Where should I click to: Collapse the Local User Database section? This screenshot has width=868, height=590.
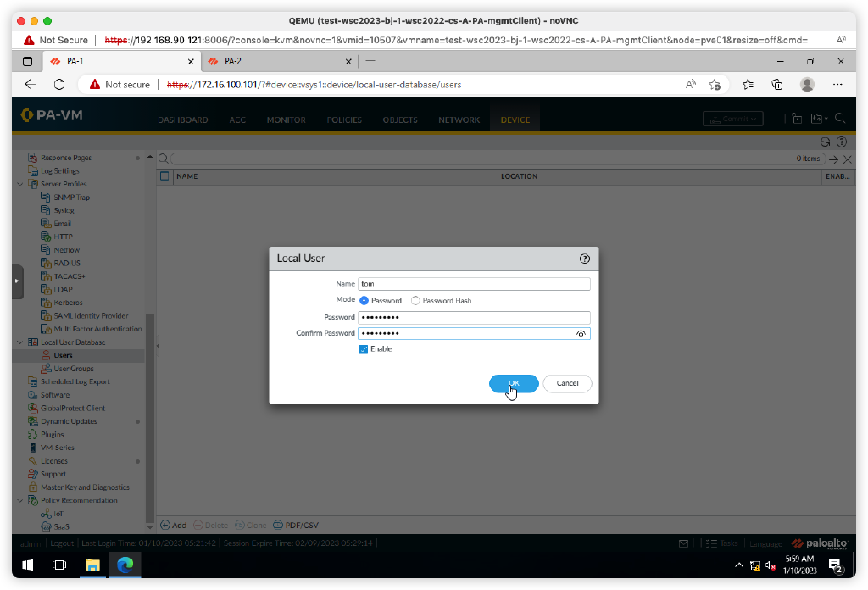click(19, 342)
